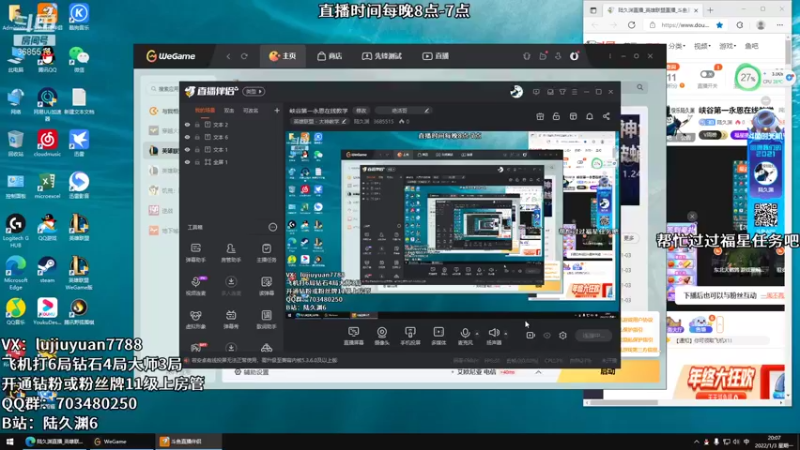This screenshot has height=450, width=800.
Task: Open the 视频连麦 tool in 直播伴侣
Action: point(195,286)
